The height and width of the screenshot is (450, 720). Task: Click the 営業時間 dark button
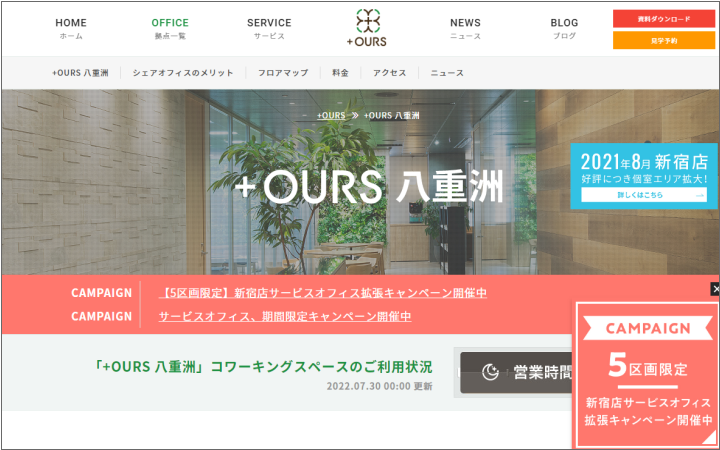point(517,372)
